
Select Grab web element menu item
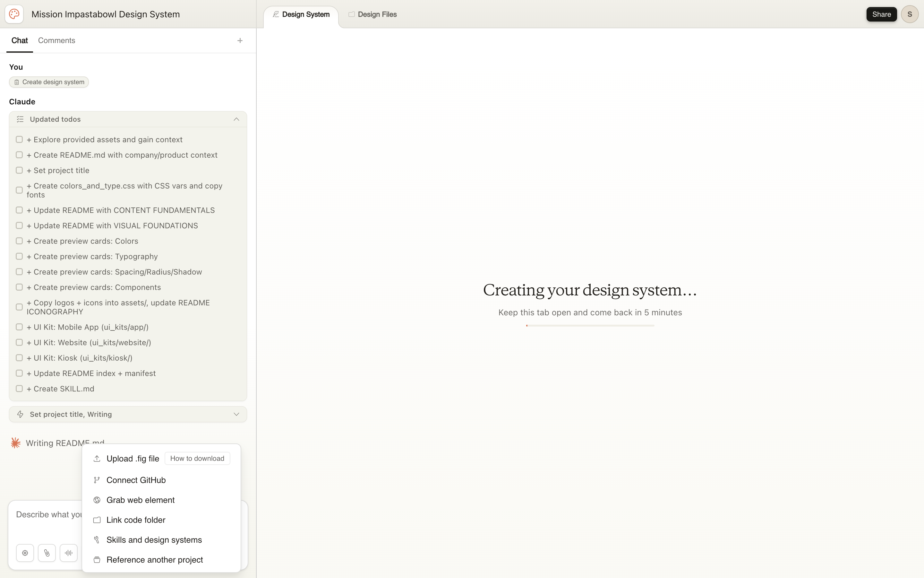pyautogui.click(x=161, y=500)
